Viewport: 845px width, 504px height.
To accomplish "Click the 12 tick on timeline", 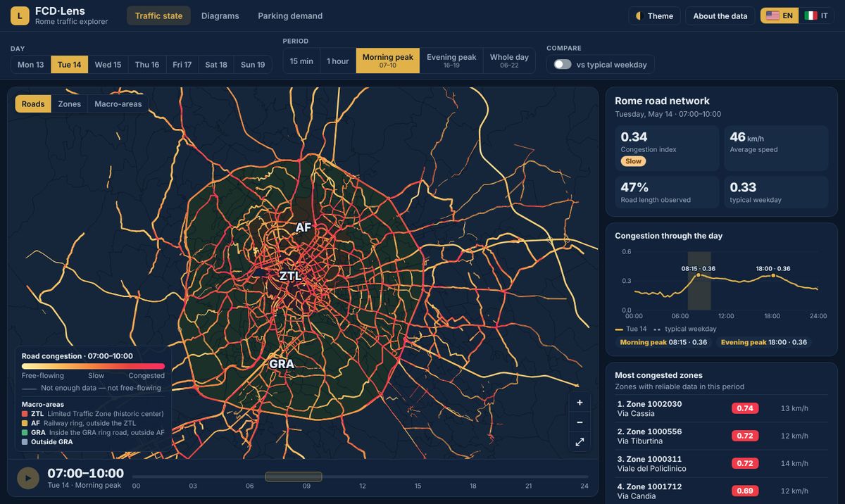I will [x=363, y=486].
